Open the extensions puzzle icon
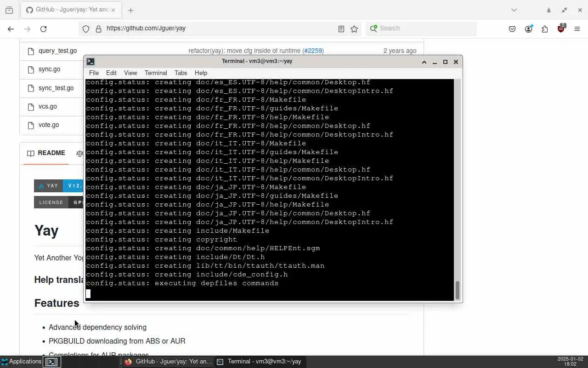The height and width of the screenshot is (368, 588). point(545,29)
